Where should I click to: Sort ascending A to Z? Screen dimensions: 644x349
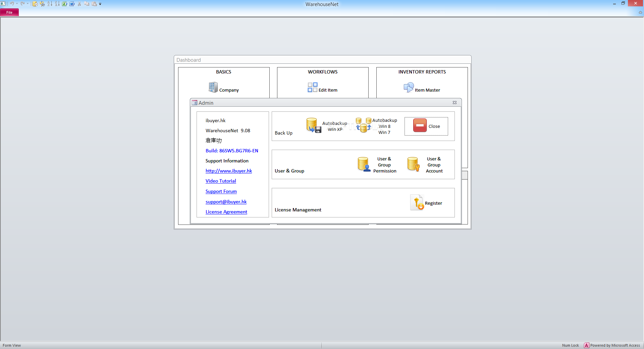(x=50, y=4)
